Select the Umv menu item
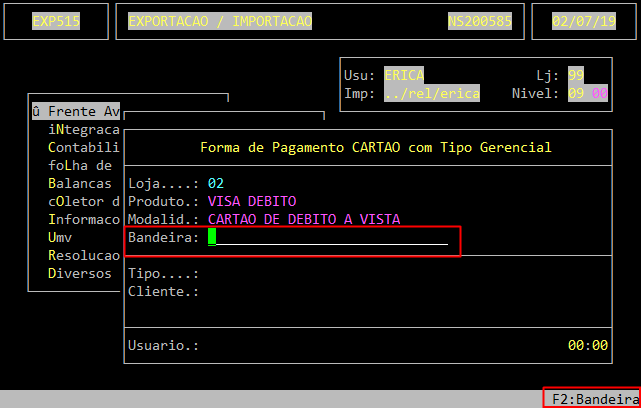The height and width of the screenshot is (408, 641). coord(60,237)
